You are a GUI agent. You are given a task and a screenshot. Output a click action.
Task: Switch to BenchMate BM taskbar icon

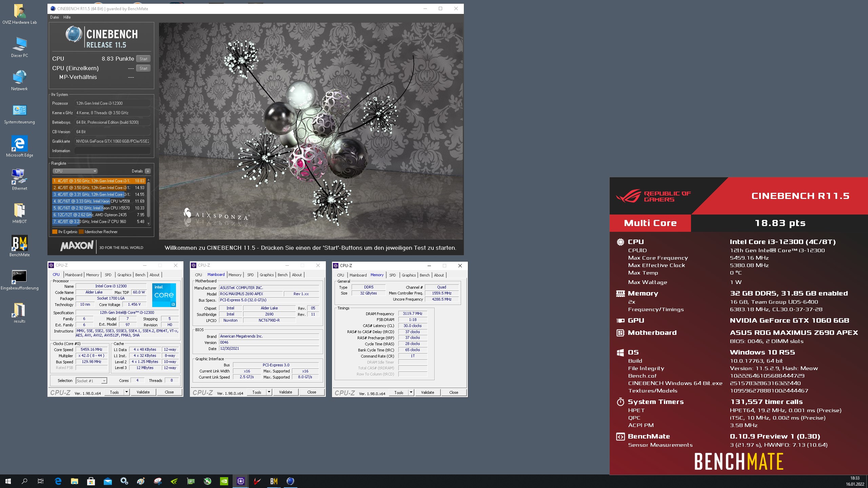pyautogui.click(x=274, y=481)
